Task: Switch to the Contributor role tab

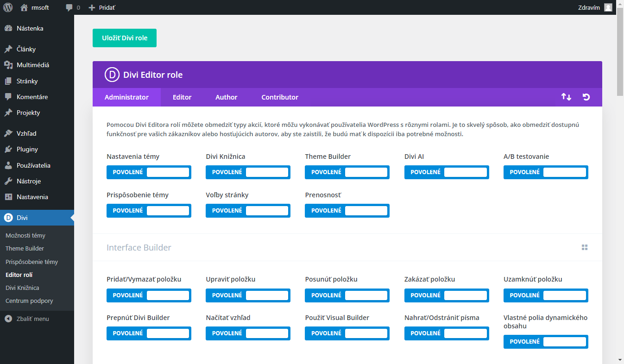Action: [x=280, y=97]
